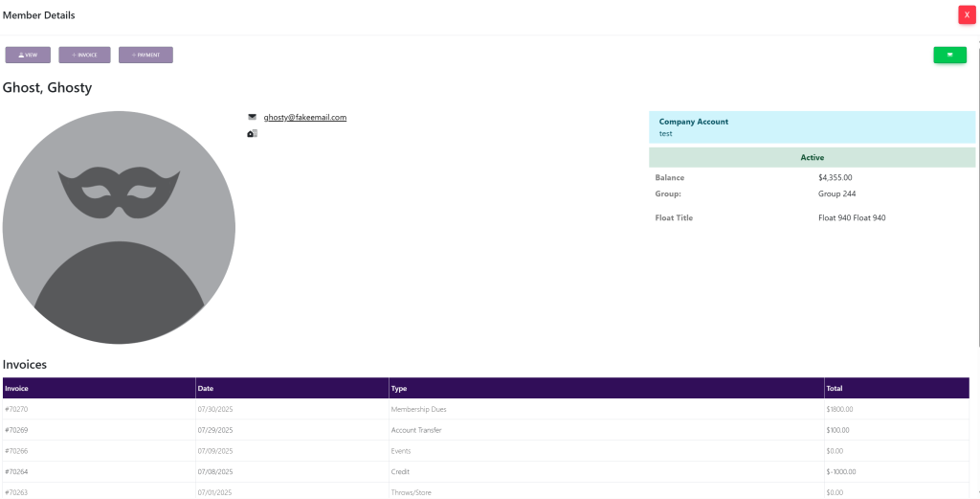Click the house address icon
Screen dimensions: 980x499
coord(252,134)
